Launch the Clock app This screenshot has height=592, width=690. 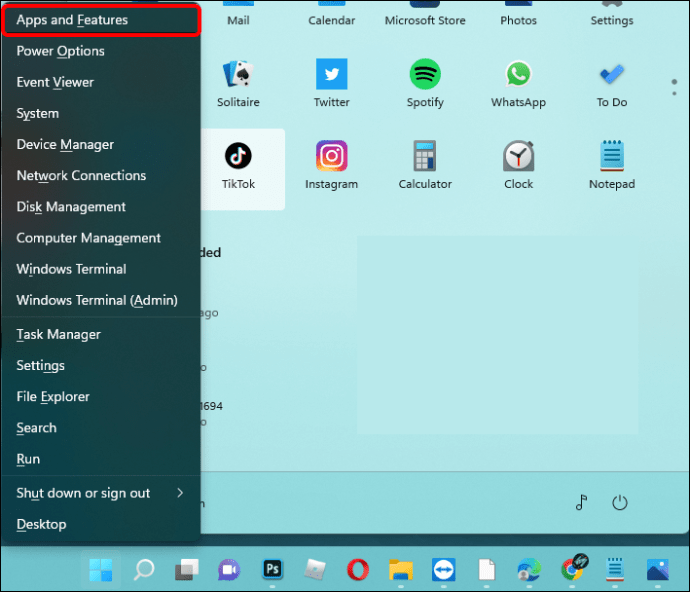pos(518,166)
